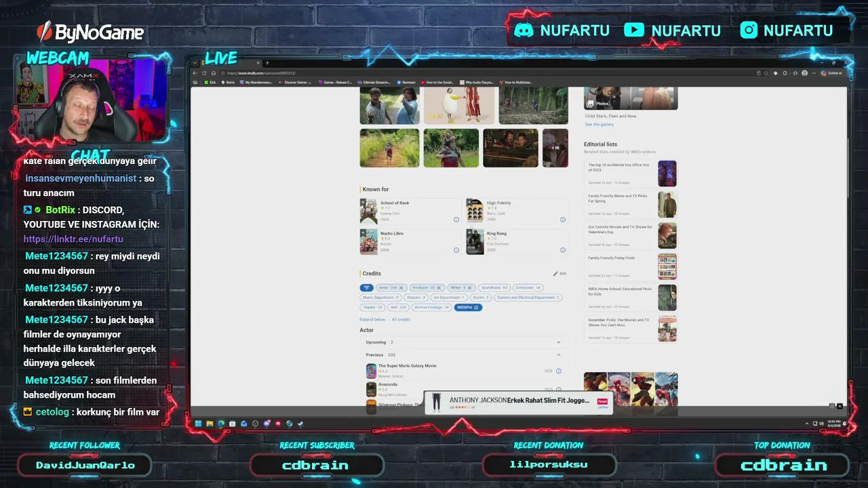Image resolution: width=868 pixels, height=488 pixels.
Task: Toggle the Stunts credits filter
Action: pyautogui.click(x=480, y=298)
